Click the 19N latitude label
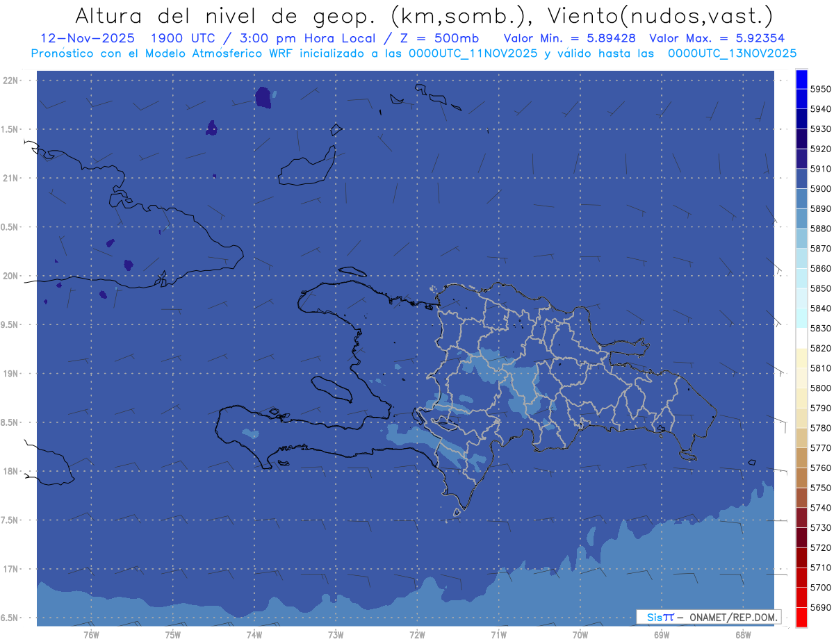 [12, 373]
